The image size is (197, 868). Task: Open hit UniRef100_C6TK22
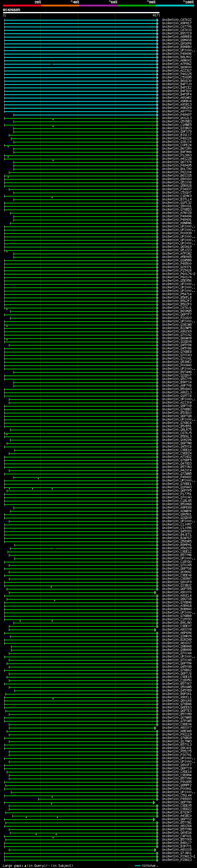(177, 20)
